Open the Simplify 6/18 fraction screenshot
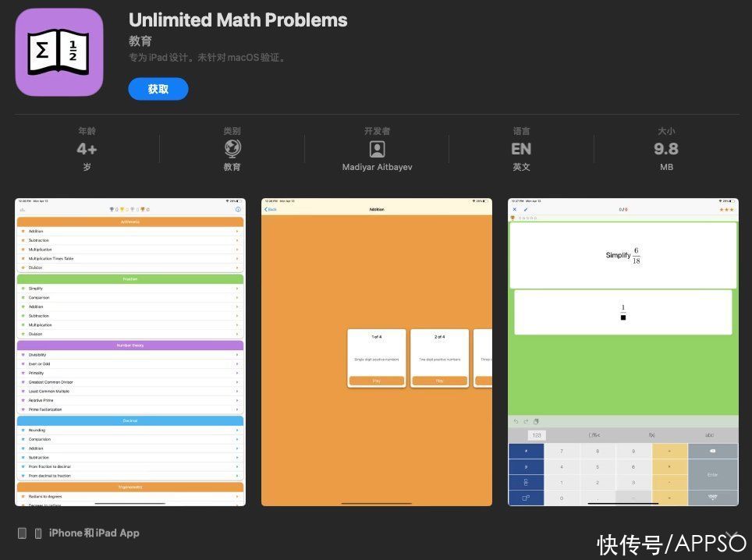This screenshot has height=560, width=752. coord(623,352)
